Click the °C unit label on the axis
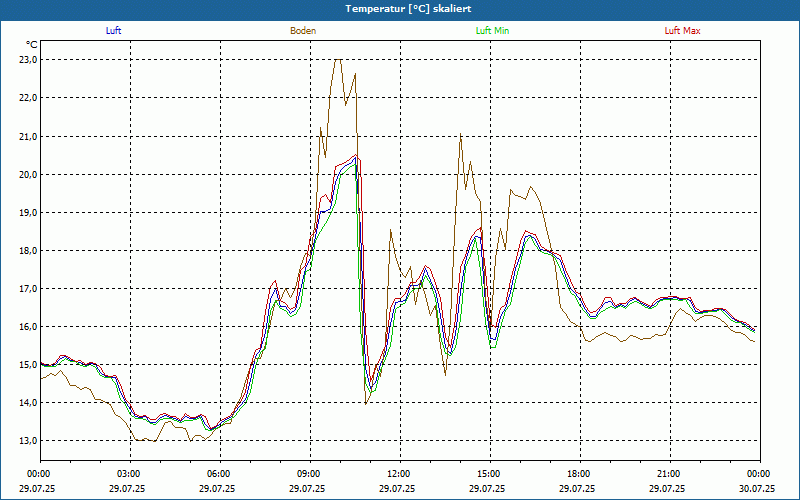The width and height of the screenshot is (800, 500). click(x=31, y=45)
